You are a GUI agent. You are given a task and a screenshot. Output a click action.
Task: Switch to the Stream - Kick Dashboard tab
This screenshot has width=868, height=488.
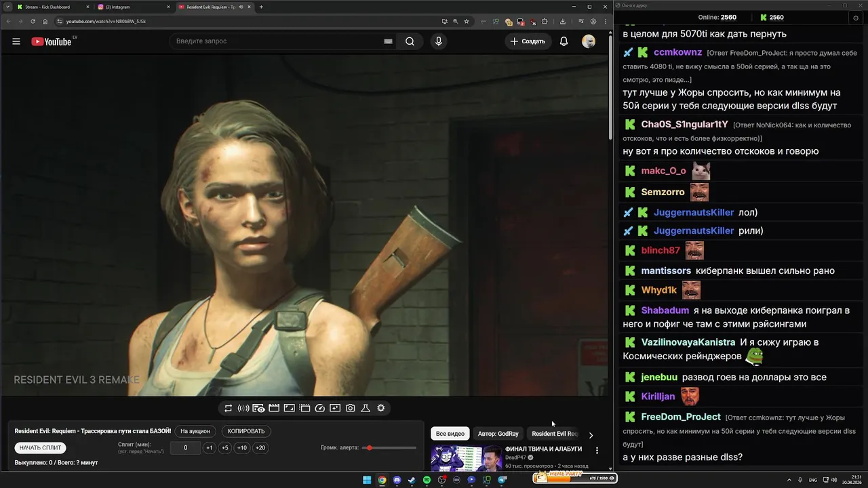coord(54,7)
